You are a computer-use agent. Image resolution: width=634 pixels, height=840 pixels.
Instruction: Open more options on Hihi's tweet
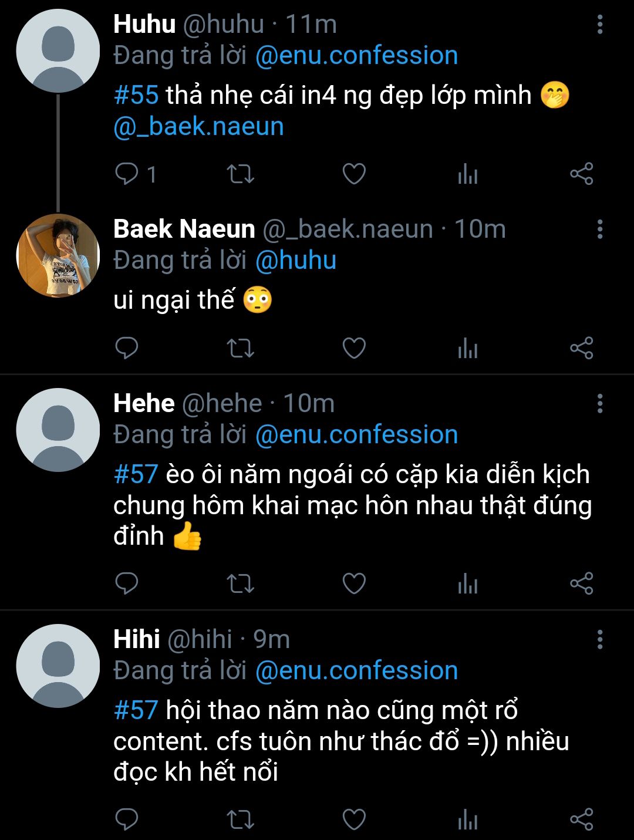click(x=599, y=640)
